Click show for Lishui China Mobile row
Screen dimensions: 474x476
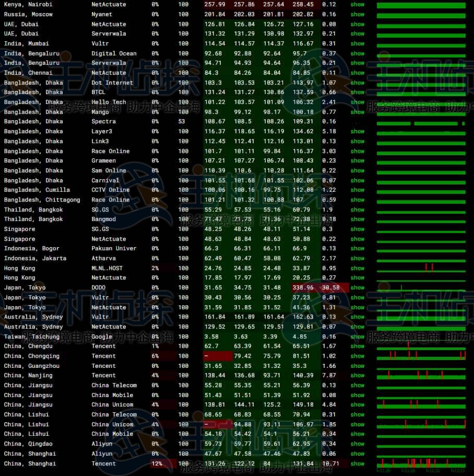pos(357,434)
